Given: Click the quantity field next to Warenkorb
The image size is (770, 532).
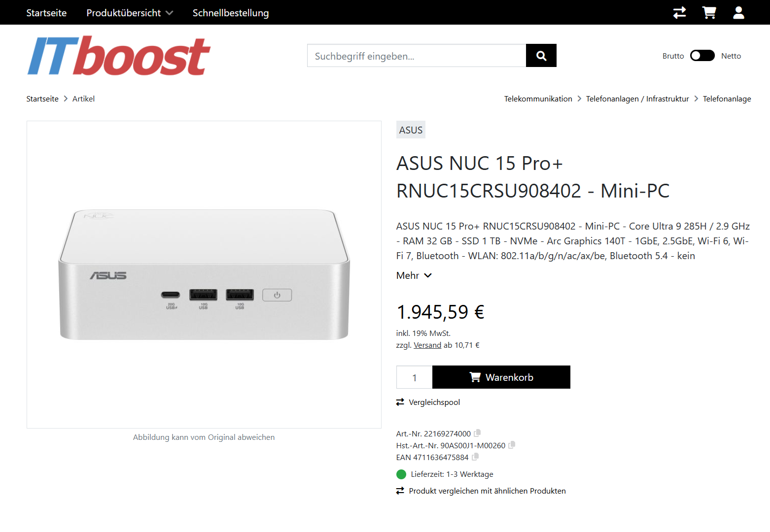Looking at the screenshot, I should (x=415, y=377).
